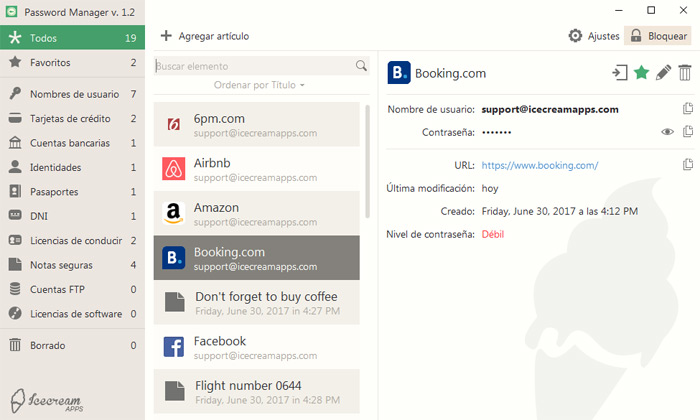The image size is (700, 420).
Task: Click the plus icon for Agregar artículo
Action: pyautogui.click(x=166, y=35)
